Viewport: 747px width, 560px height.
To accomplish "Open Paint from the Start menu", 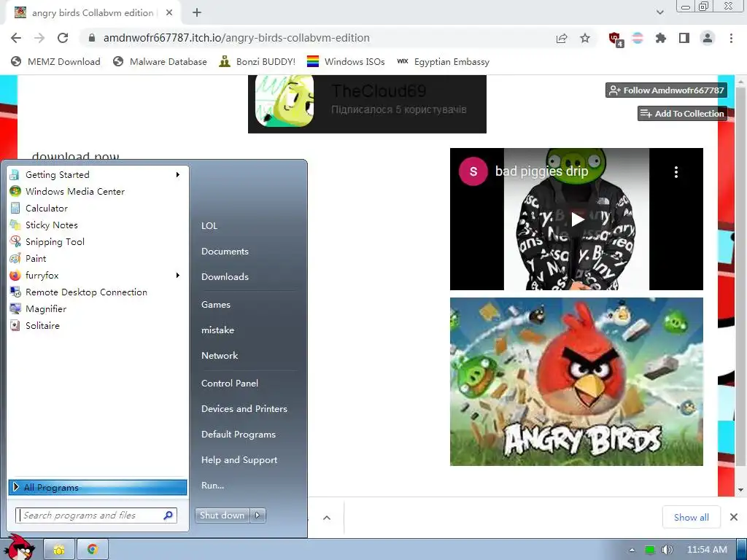I will pyautogui.click(x=98, y=259).
